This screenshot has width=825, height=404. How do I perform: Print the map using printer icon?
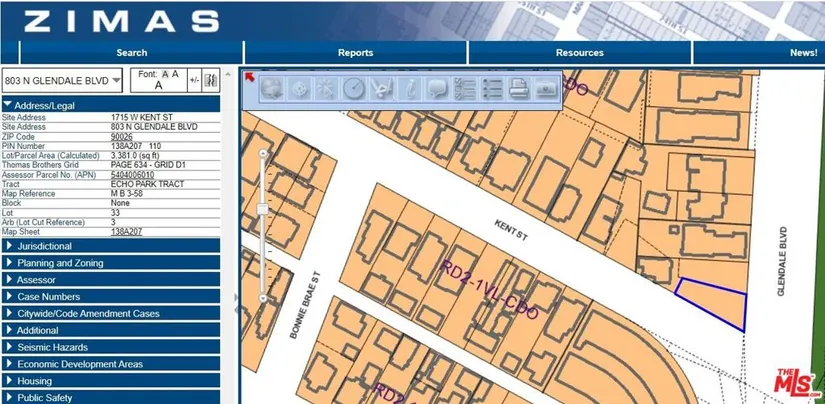point(518,89)
